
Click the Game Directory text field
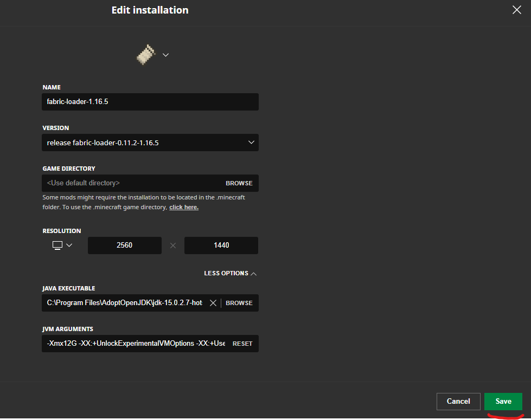pos(132,183)
